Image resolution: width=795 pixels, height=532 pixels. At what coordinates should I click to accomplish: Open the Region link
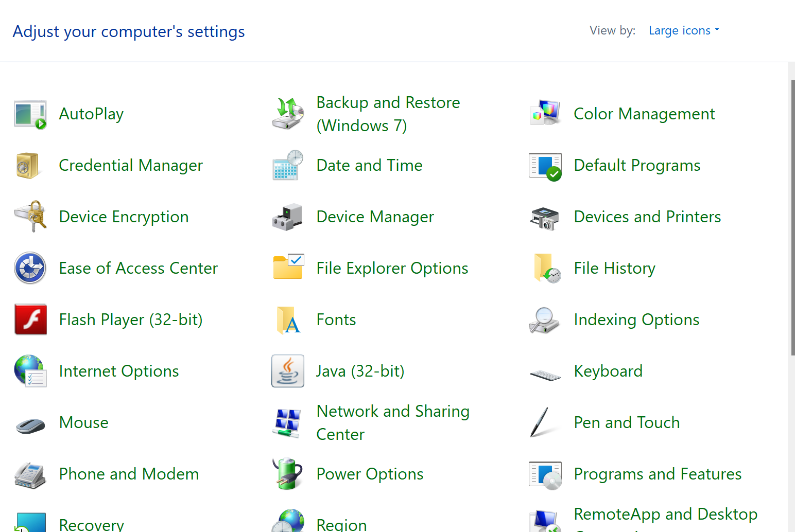[x=341, y=524]
